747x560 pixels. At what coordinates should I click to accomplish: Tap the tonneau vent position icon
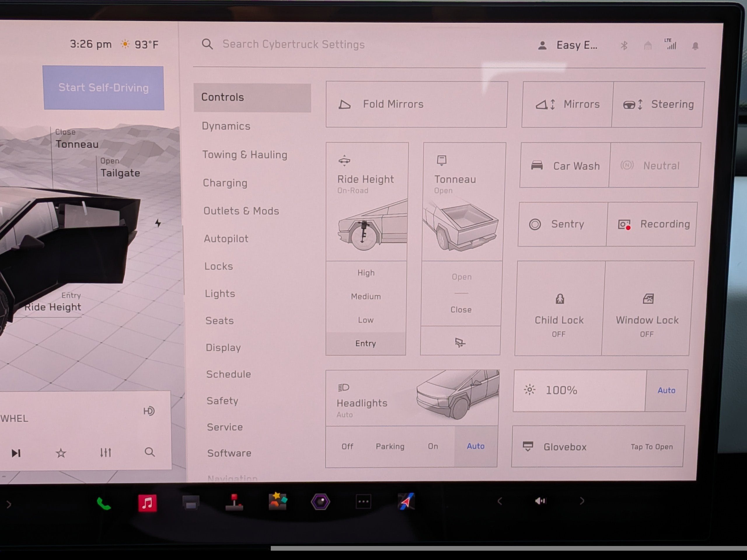(460, 343)
